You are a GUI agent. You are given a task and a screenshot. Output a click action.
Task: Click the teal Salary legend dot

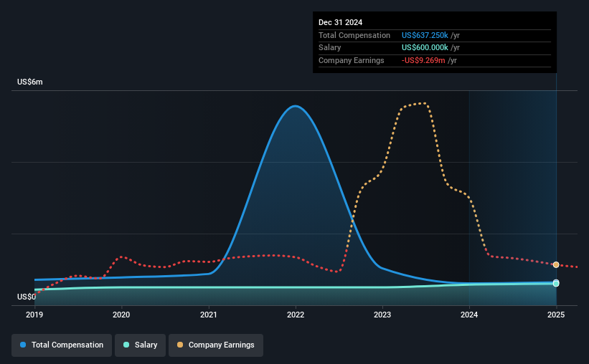126,345
